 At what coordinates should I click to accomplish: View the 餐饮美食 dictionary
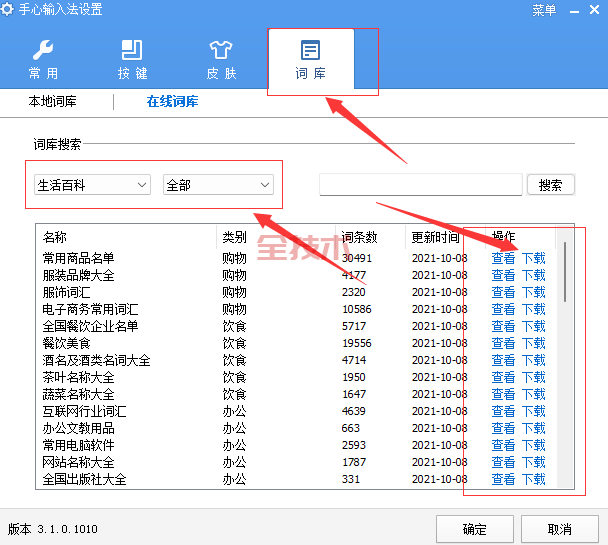(503, 343)
